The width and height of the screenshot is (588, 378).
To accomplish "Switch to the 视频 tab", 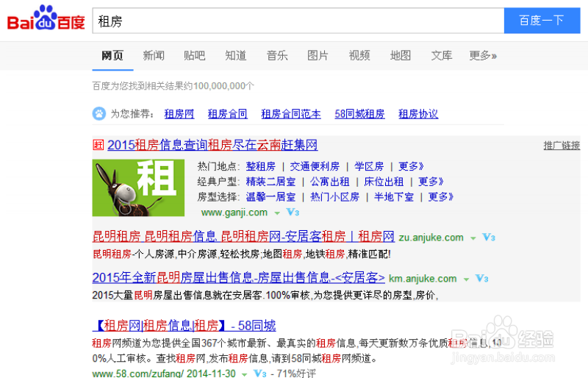I will (359, 56).
